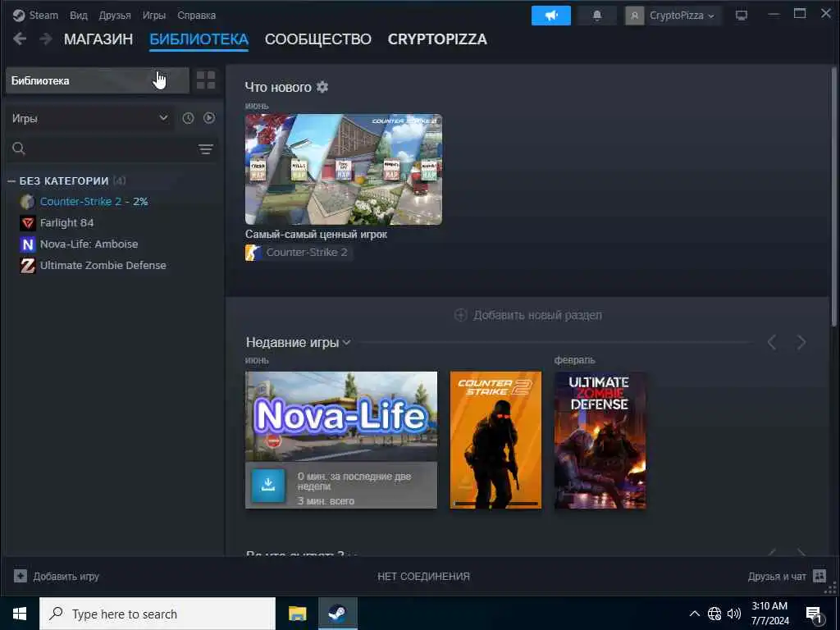This screenshot has width=840, height=630.
Task: Go to the МАГАЗИН tab
Action: 98,39
